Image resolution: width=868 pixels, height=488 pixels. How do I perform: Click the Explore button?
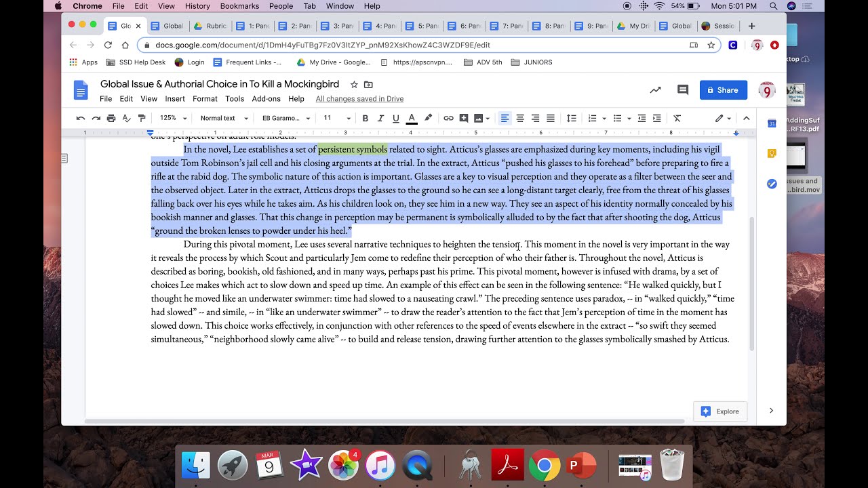tap(720, 411)
